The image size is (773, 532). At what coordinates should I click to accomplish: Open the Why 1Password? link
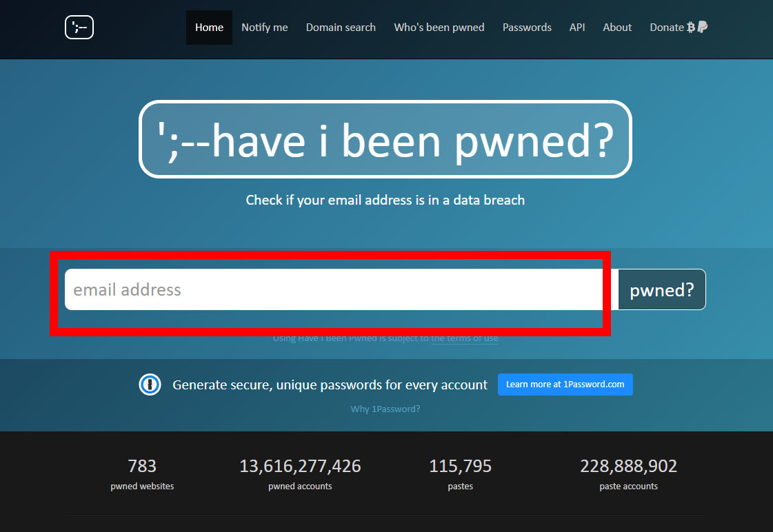pyautogui.click(x=385, y=409)
